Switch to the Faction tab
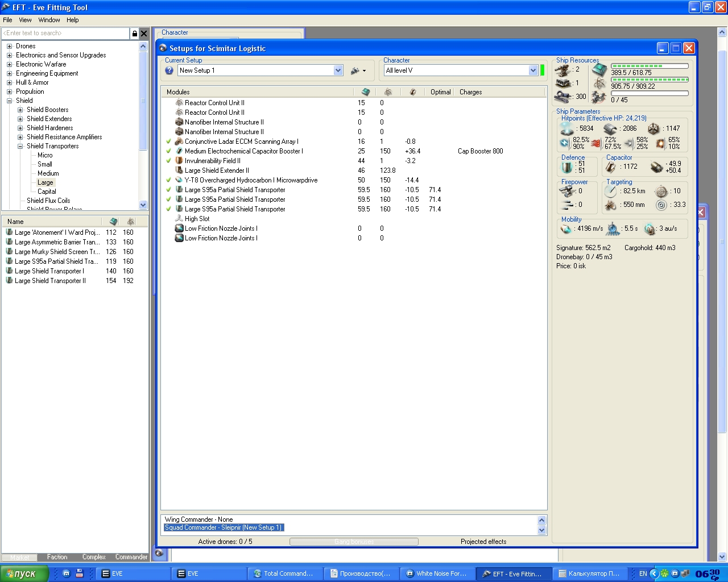 pyautogui.click(x=57, y=557)
